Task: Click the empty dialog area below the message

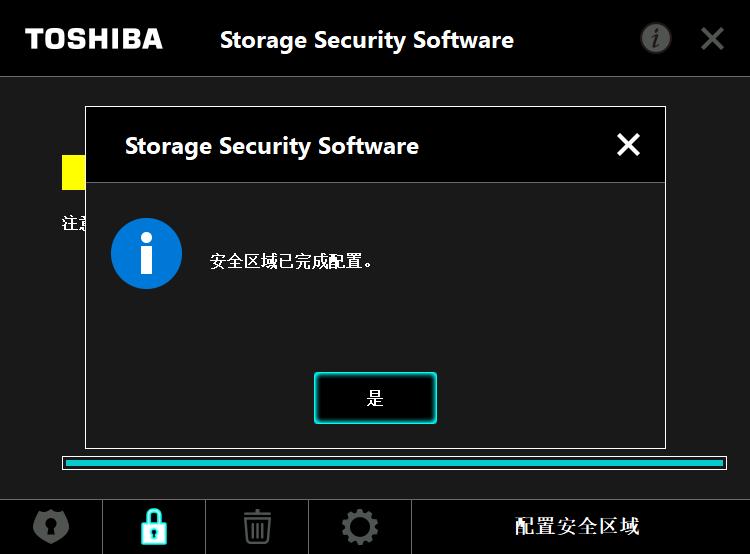Action: [x=375, y=330]
